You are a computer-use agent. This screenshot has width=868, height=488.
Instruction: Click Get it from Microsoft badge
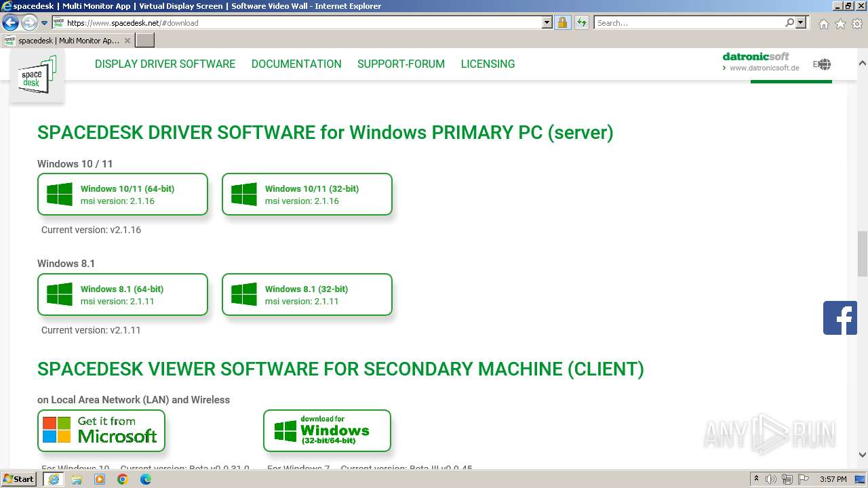point(101,430)
